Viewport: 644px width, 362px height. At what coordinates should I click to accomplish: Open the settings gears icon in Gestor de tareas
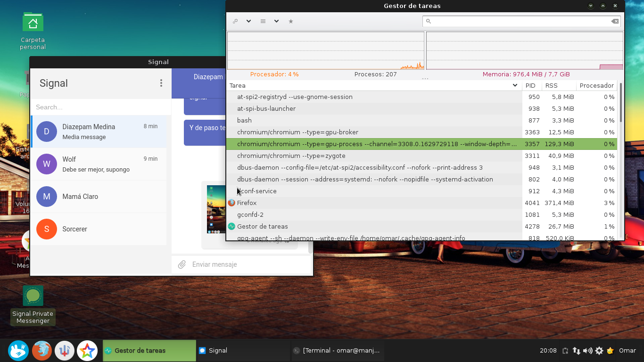coord(235,21)
